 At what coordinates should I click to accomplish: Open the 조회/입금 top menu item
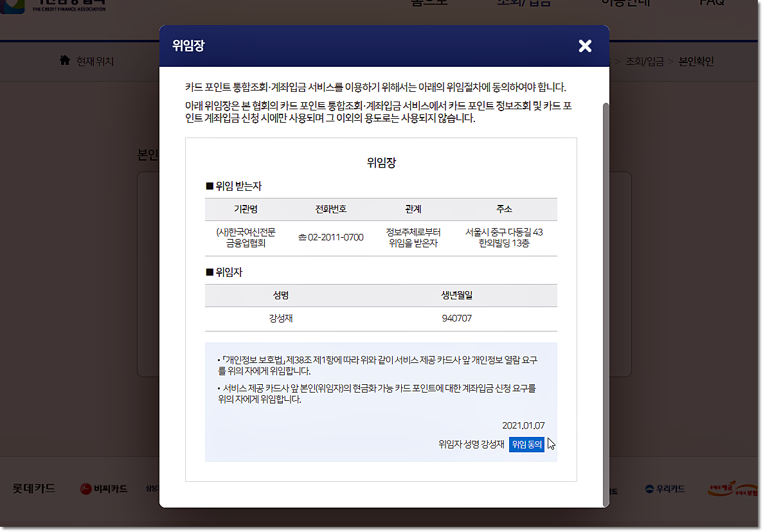click(x=524, y=3)
